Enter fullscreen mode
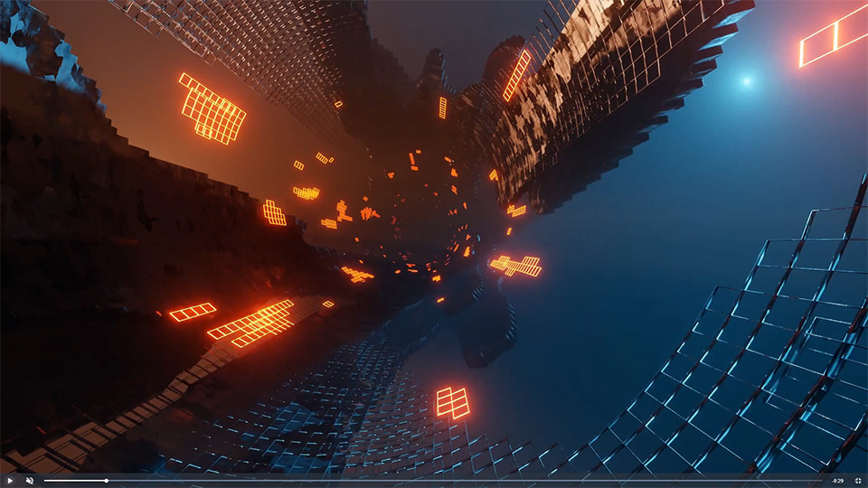The image size is (868, 488). pos(858,481)
